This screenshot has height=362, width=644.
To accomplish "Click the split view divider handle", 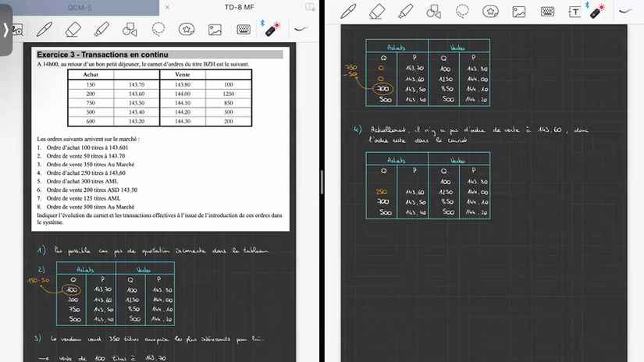I will coord(322,182).
